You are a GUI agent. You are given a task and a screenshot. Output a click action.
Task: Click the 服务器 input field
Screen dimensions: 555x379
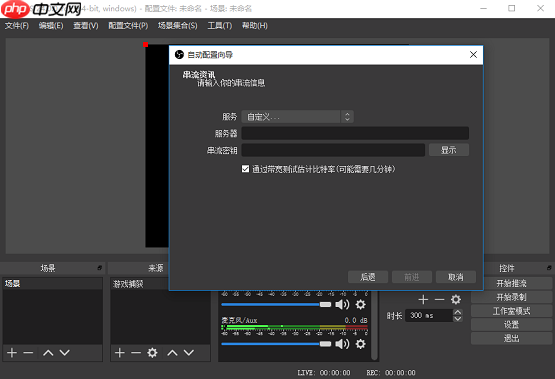coord(355,133)
